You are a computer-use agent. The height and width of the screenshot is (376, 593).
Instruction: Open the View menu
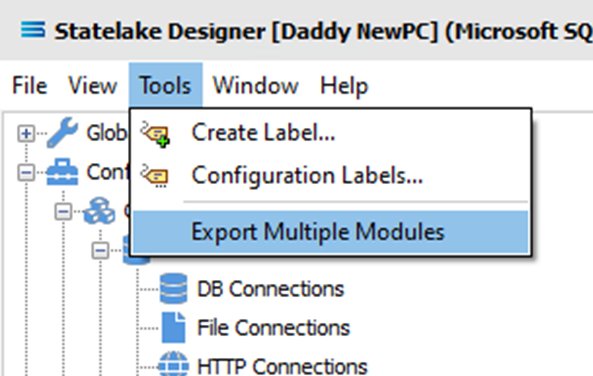[93, 85]
